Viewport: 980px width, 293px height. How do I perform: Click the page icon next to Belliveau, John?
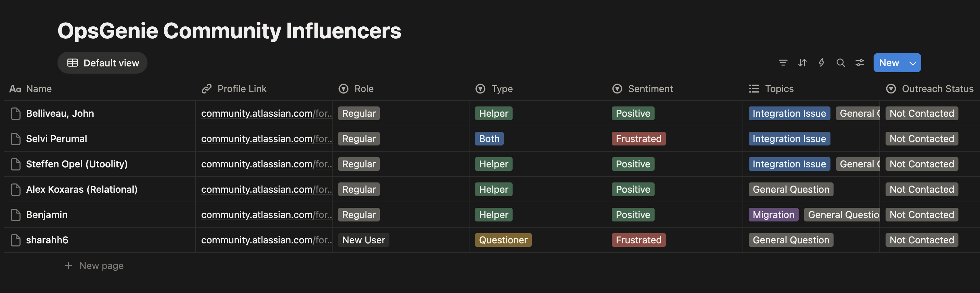[x=15, y=113]
